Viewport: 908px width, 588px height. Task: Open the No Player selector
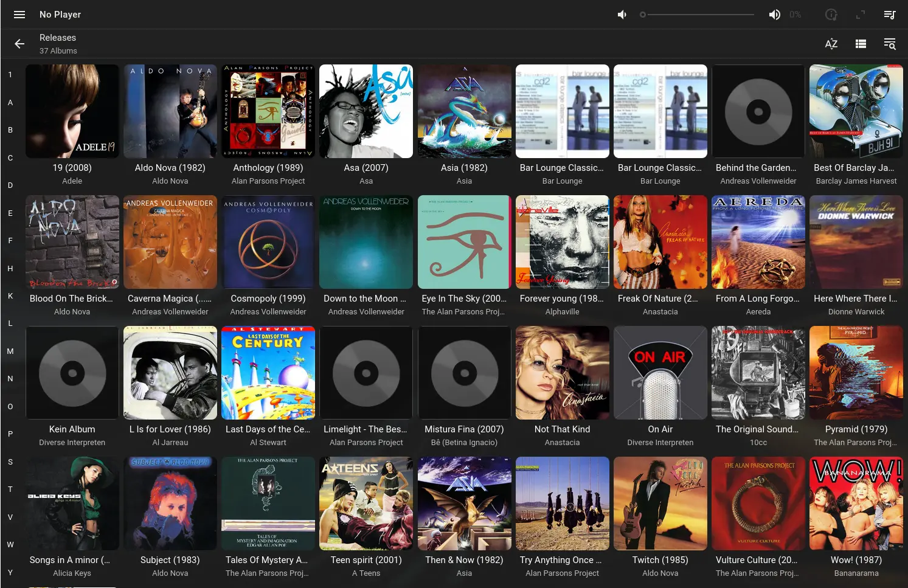(x=60, y=15)
